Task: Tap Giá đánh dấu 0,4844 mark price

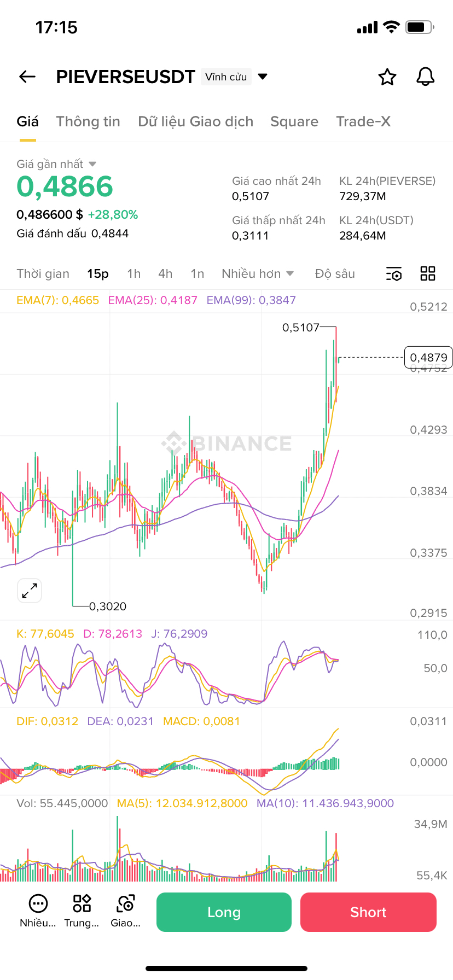Action: pyautogui.click(x=72, y=234)
